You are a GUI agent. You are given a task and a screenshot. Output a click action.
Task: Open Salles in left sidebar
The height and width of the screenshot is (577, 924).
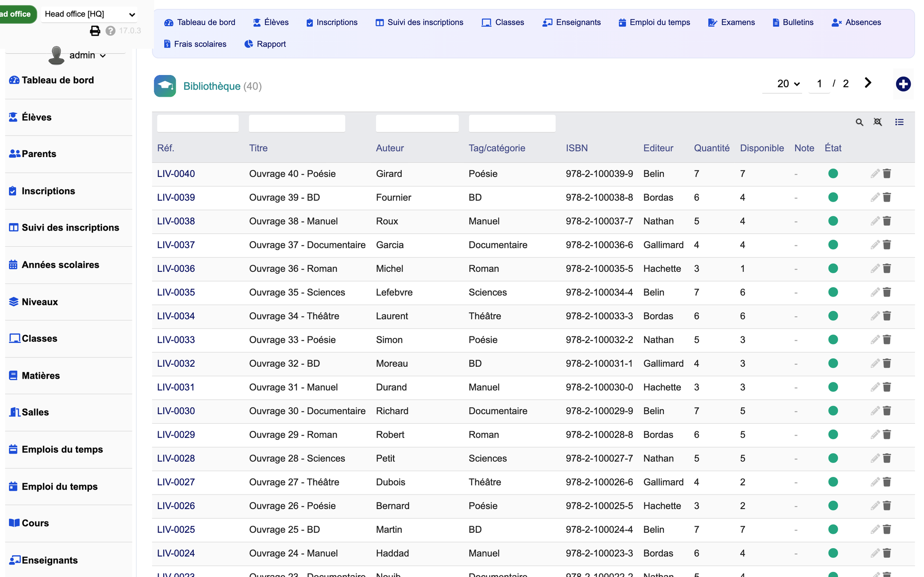tap(29, 412)
